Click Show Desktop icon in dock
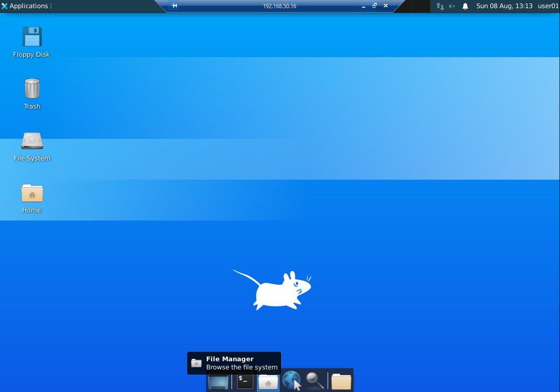 click(218, 381)
